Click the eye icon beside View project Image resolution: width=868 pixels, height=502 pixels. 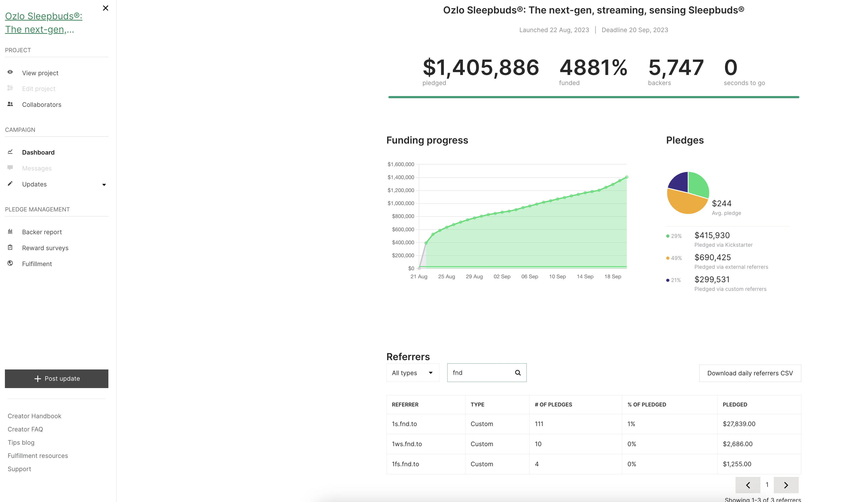point(10,72)
